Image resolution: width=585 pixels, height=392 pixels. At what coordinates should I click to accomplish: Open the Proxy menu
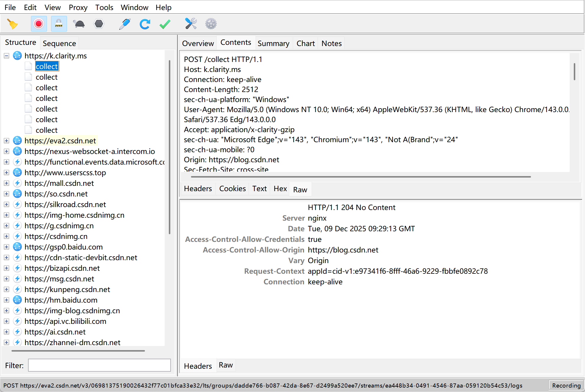(x=78, y=7)
